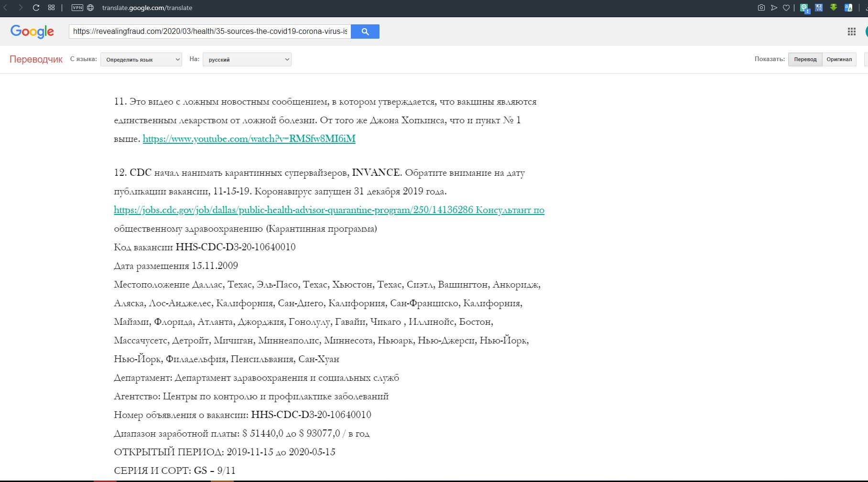Open the send/flow arrow icon
868x482 pixels.
click(x=774, y=8)
